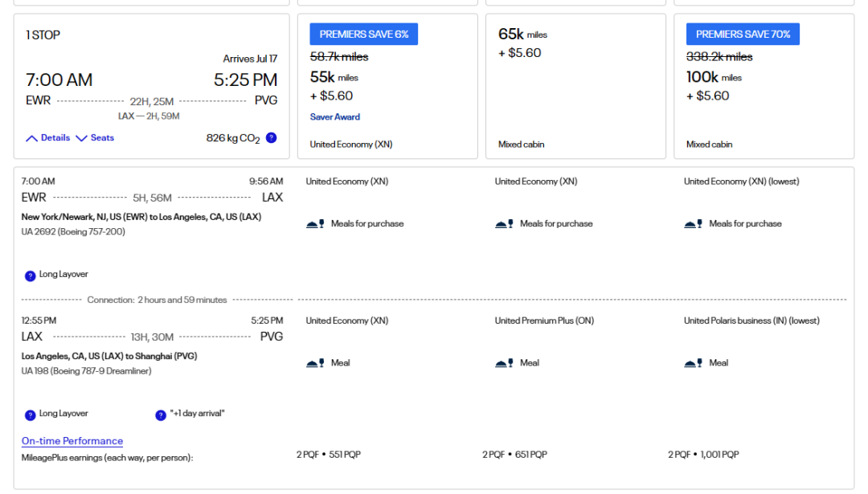The width and height of the screenshot is (868, 494).
Task: Click the CO2 emissions info icon
Action: pyautogui.click(x=271, y=137)
